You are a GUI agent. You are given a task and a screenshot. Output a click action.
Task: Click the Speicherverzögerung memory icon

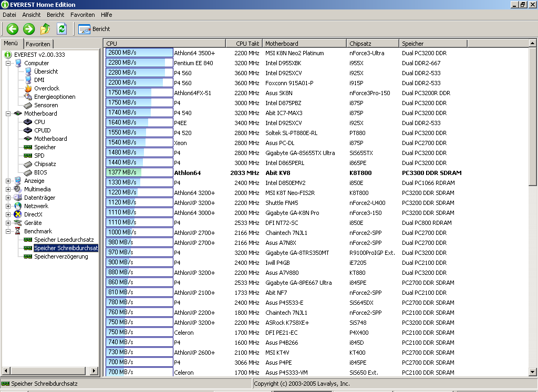click(28, 256)
